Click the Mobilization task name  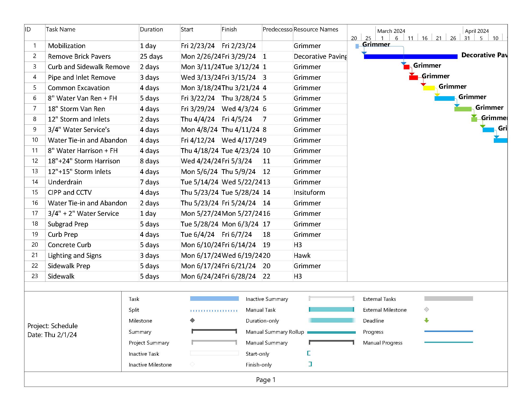pyautogui.click(x=66, y=46)
